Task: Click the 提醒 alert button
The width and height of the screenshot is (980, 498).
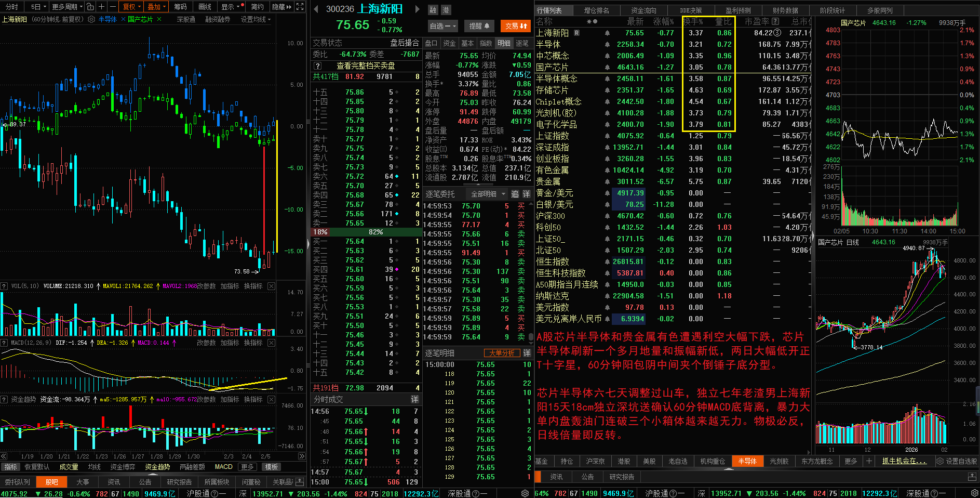Action: tap(479, 25)
